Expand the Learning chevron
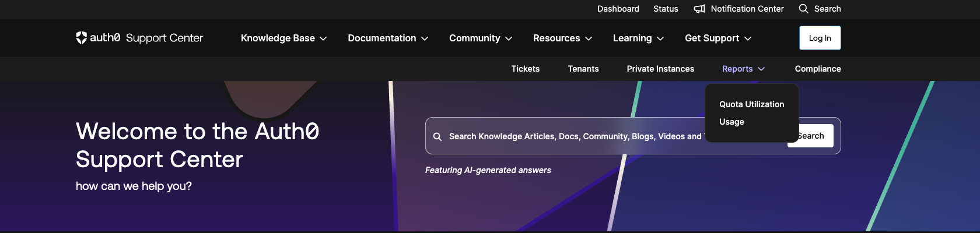The width and height of the screenshot is (980, 233). 660,38
